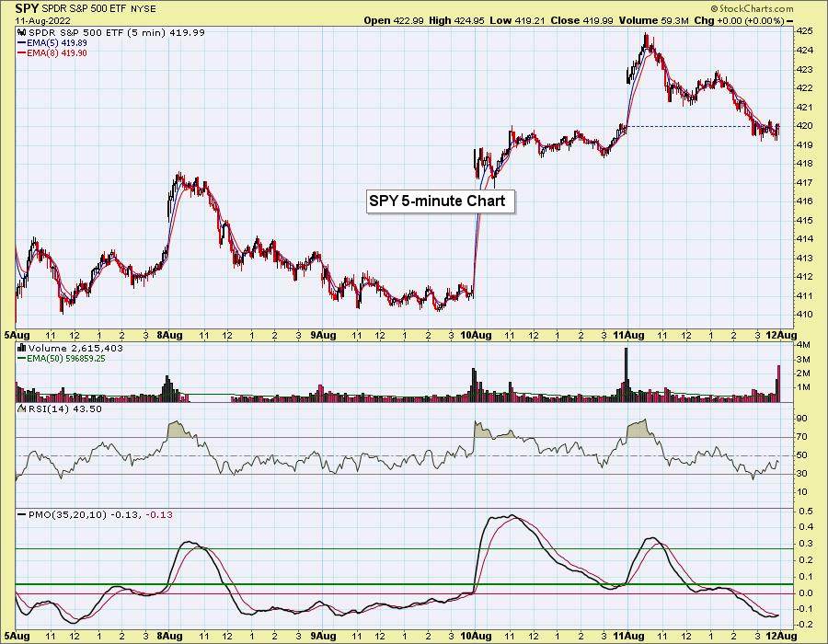Click '8Aug' label under the price panel

169,335
